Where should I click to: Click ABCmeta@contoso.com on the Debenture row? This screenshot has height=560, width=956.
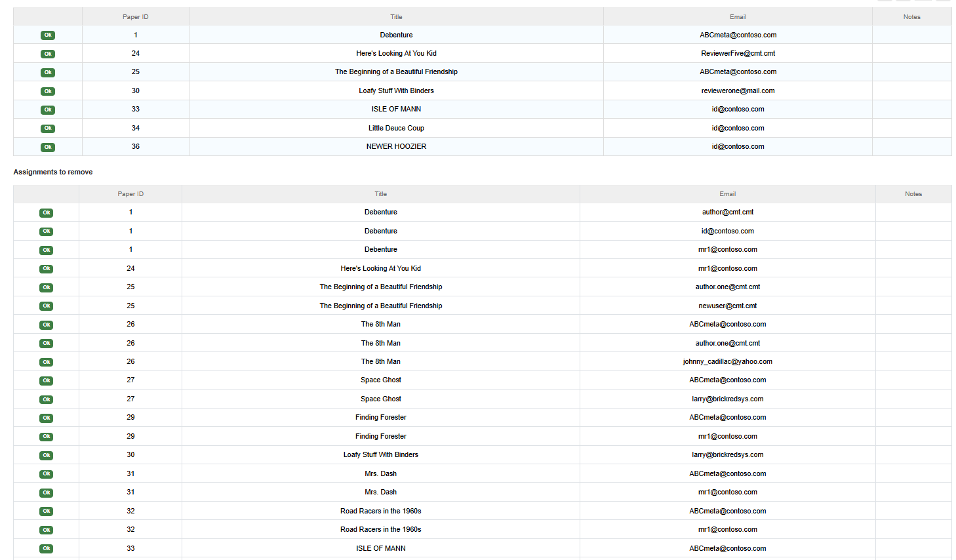pos(738,35)
